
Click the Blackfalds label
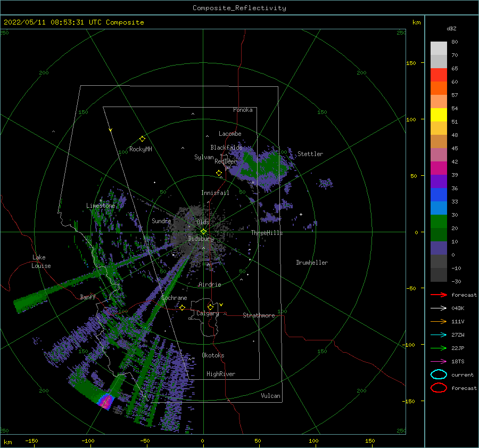point(226,148)
